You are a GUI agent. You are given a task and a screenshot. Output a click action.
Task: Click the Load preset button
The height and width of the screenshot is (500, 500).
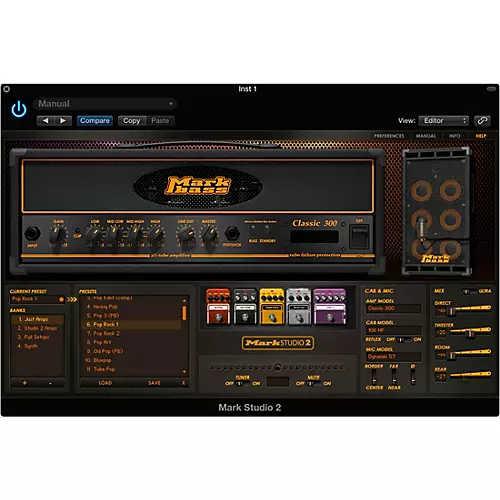(x=105, y=383)
